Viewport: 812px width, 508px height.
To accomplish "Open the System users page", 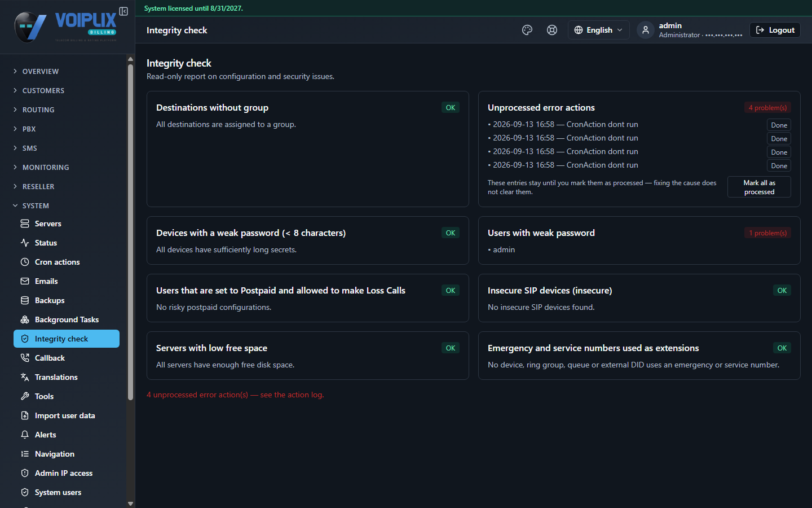I will coord(67,492).
